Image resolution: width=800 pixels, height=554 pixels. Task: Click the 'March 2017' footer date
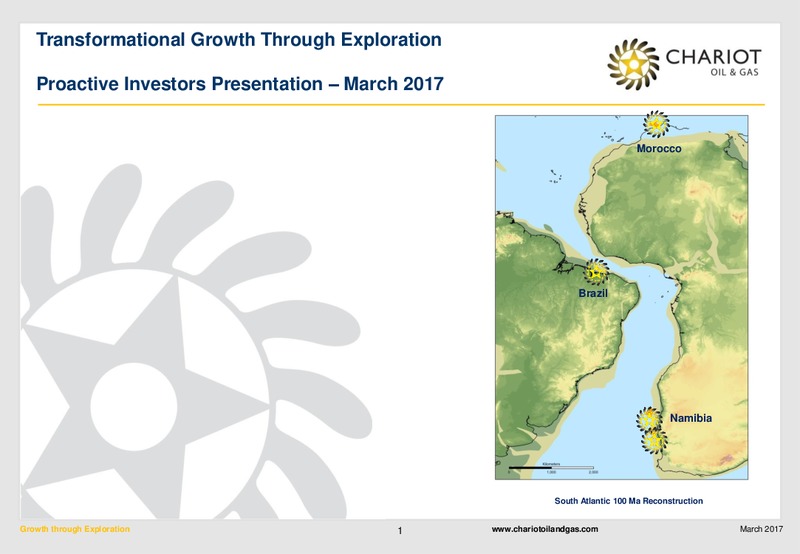[761, 529]
